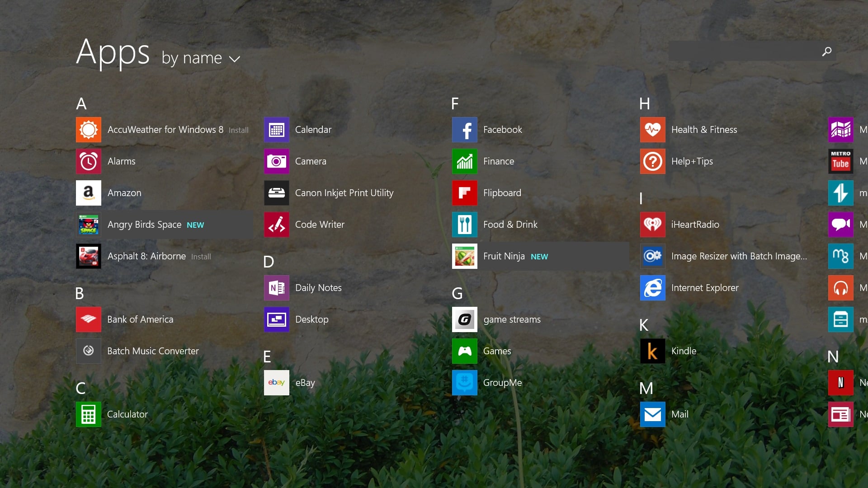The image size is (868, 488).
Task: Open MetroTube
Action: (x=840, y=161)
